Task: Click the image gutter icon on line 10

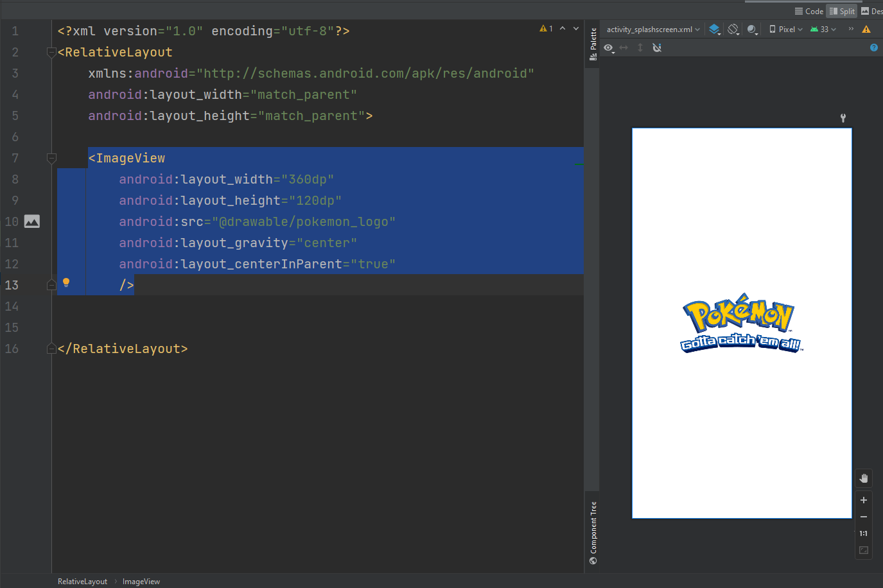Action: click(x=31, y=221)
